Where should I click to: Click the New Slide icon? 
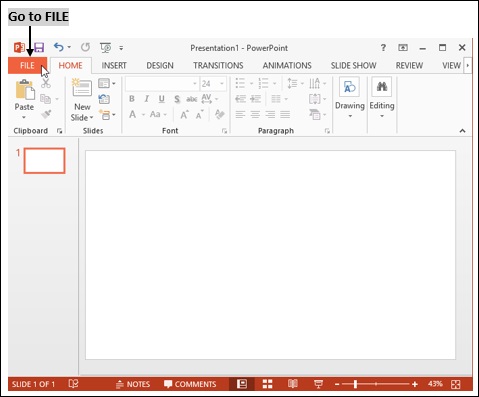pos(82,88)
